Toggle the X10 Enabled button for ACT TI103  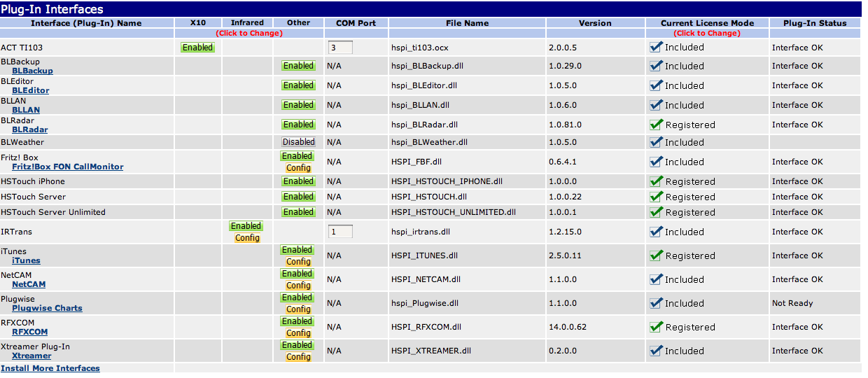click(x=197, y=48)
